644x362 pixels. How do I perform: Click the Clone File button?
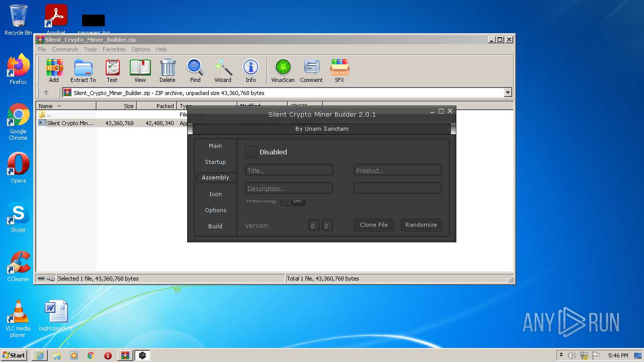click(x=374, y=225)
